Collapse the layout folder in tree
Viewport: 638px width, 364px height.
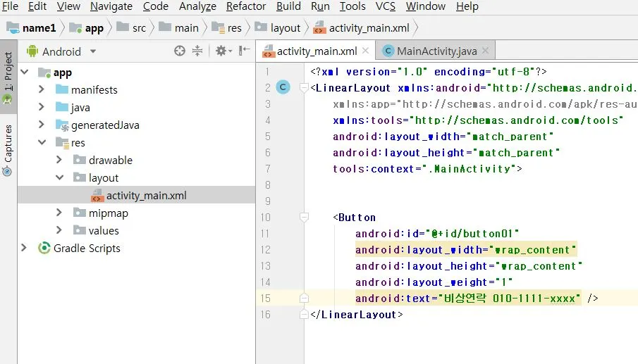pyautogui.click(x=59, y=177)
